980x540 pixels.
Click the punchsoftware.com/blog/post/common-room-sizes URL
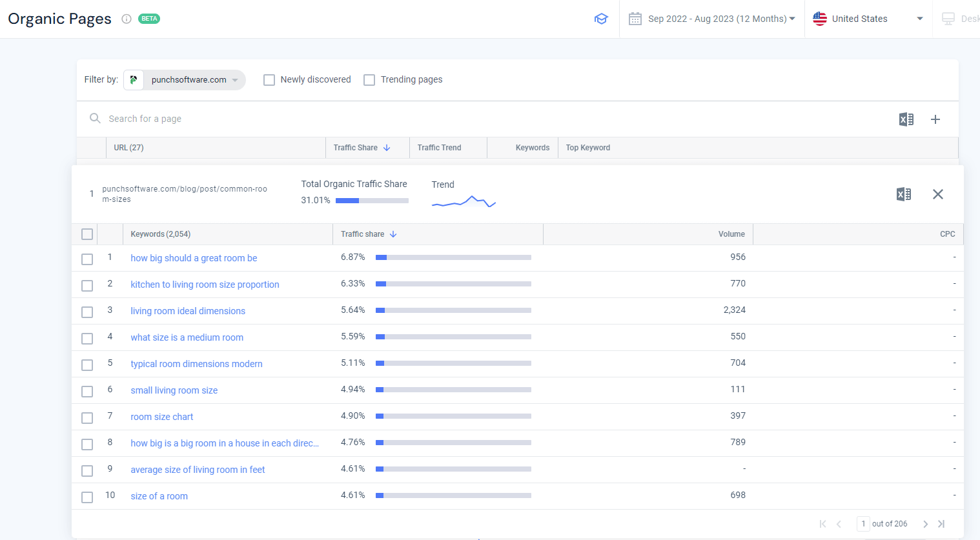point(184,194)
